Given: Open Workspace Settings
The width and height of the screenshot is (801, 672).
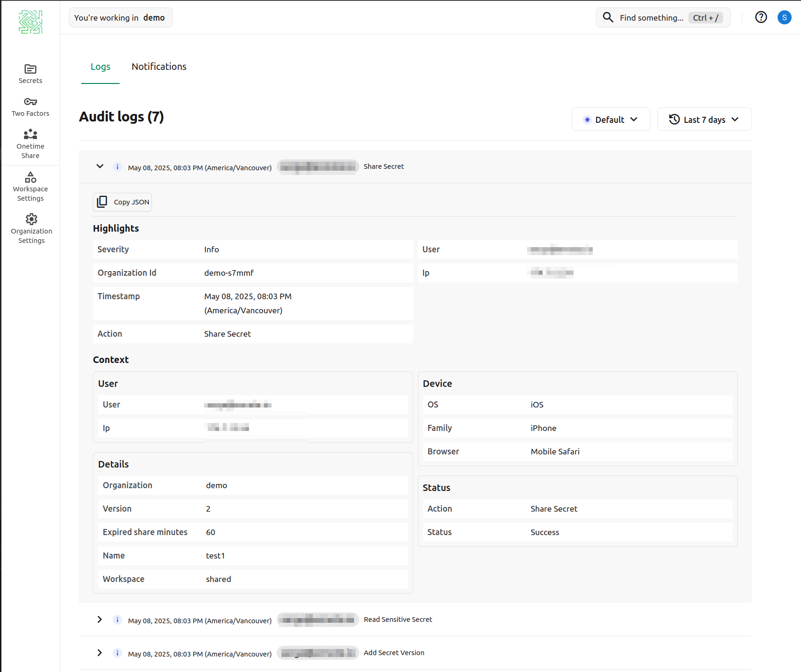Looking at the screenshot, I should coord(30,187).
